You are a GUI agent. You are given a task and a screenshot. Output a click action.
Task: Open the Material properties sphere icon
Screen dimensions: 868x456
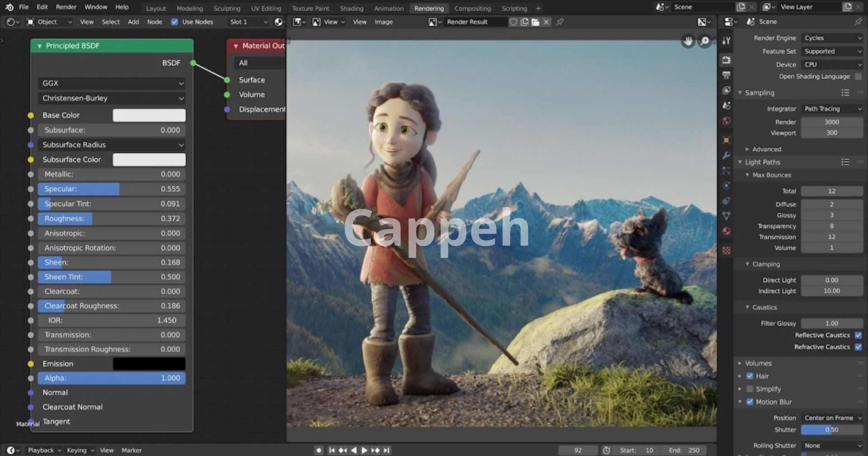pos(726,231)
